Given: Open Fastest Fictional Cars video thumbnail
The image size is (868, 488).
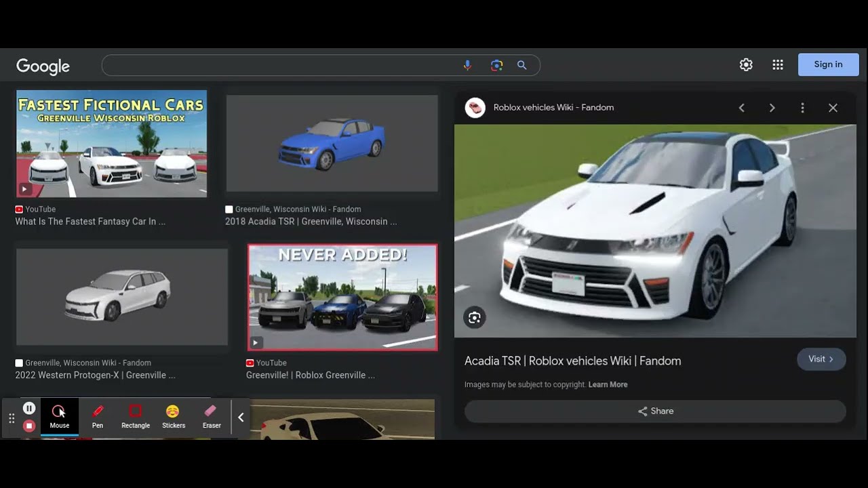Looking at the screenshot, I should [111, 144].
